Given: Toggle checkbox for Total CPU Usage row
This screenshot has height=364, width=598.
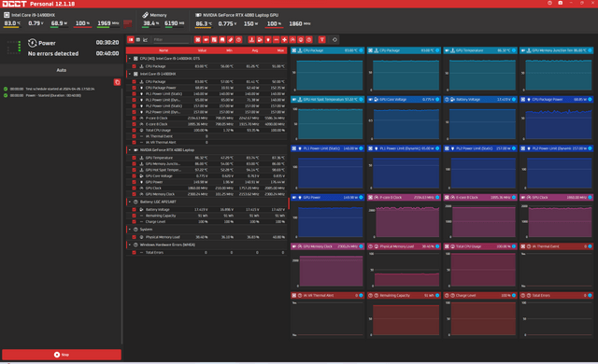Looking at the screenshot, I should (134, 131).
